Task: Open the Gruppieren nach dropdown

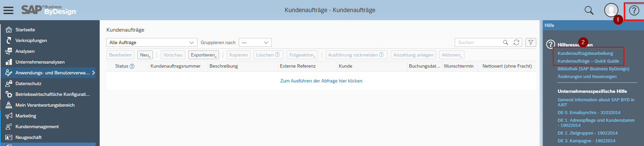Action: pos(255,42)
